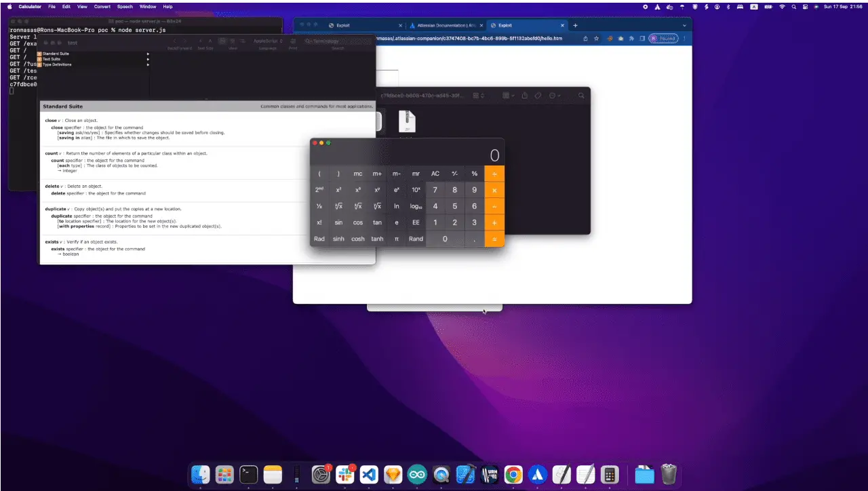Open the Finder group-by dropdown
The height and width of the screenshot is (491, 868).
(x=509, y=96)
